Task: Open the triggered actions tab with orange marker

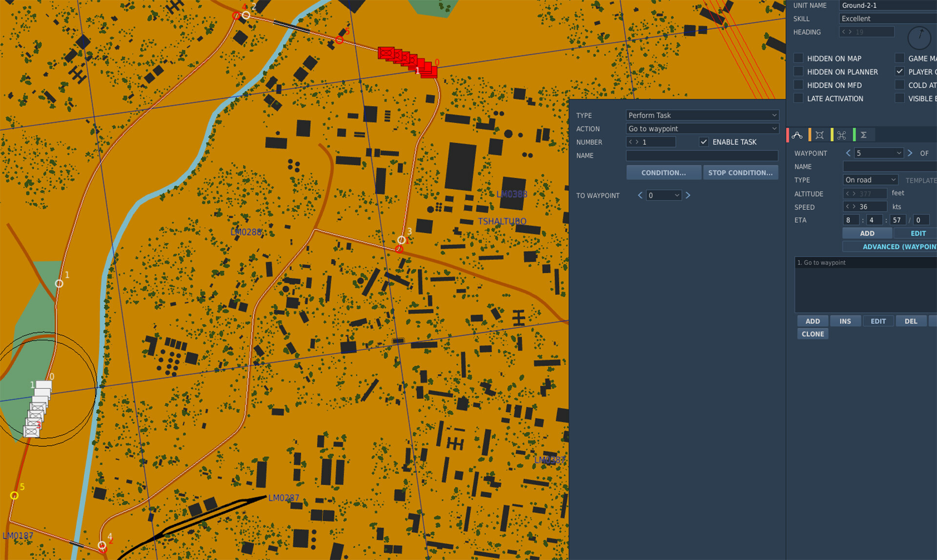Action: coord(819,135)
